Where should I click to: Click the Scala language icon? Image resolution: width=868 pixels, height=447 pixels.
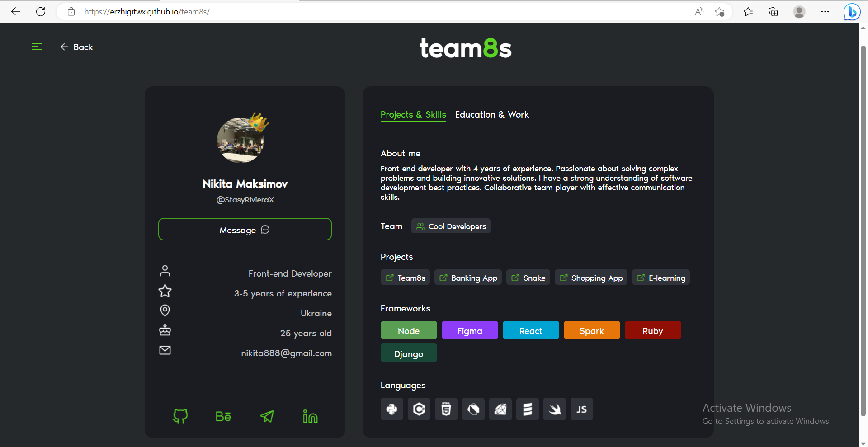[528, 409]
